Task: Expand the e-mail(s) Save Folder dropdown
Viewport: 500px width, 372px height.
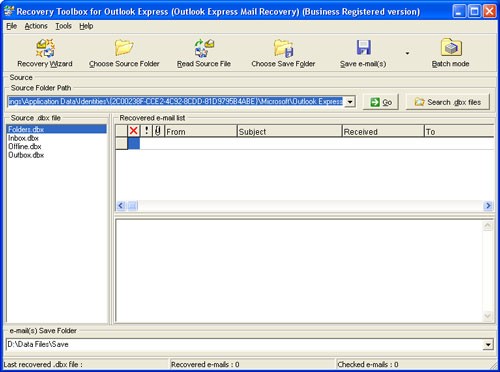Action: tap(488, 344)
